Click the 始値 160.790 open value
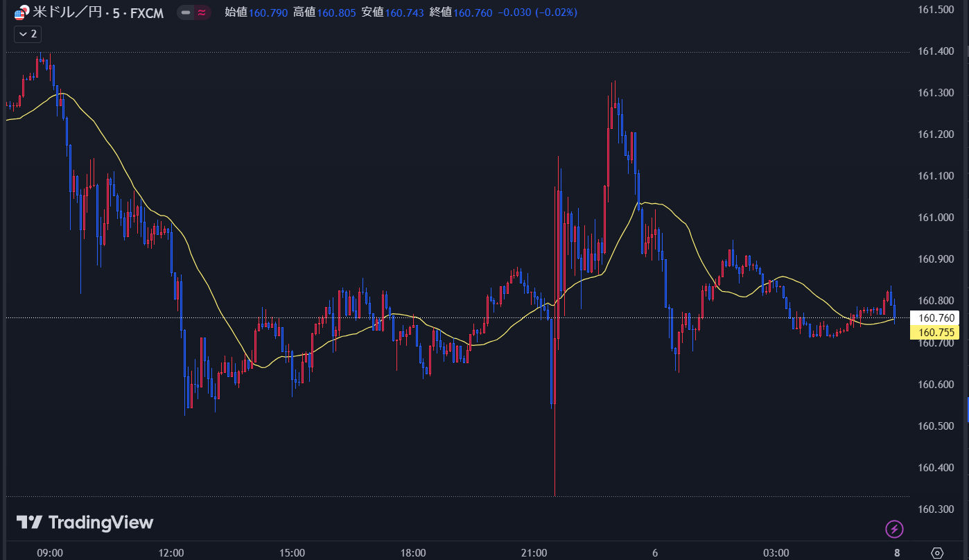969x560 pixels. click(256, 12)
